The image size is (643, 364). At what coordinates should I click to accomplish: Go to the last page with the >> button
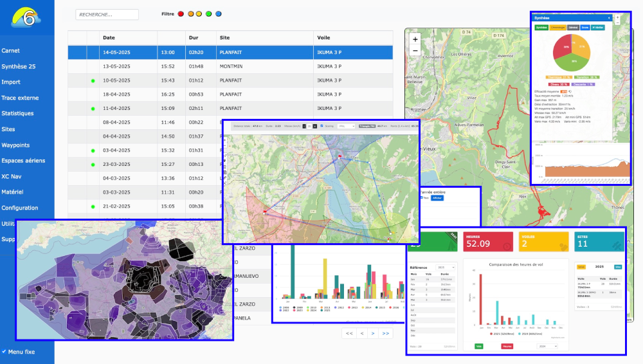385,333
